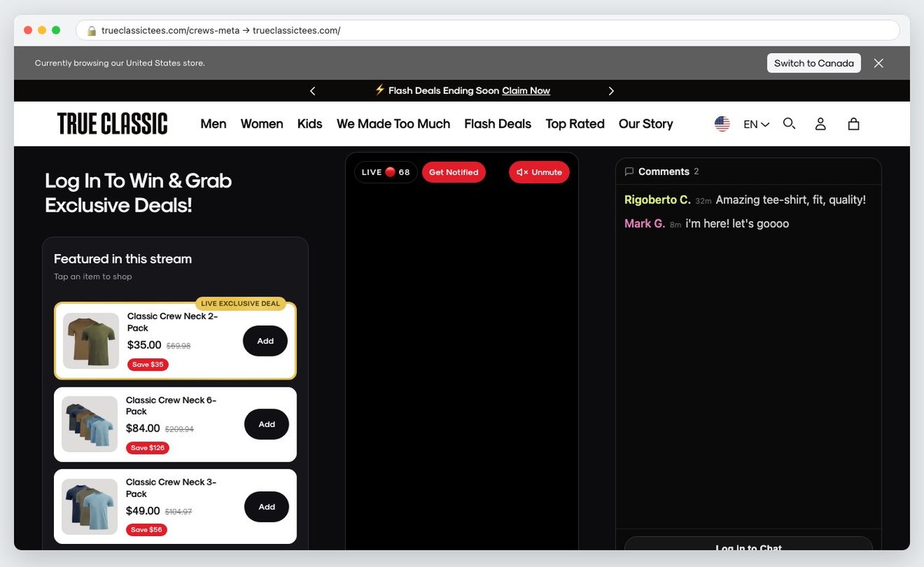The width and height of the screenshot is (924, 567).
Task: Click the LIVE EXCLUSIVE DEAL label
Action: (x=240, y=304)
